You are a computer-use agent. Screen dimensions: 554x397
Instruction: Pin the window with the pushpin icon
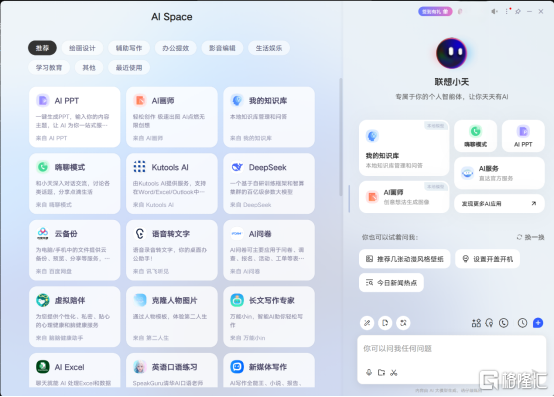pyautogui.click(x=518, y=12)
